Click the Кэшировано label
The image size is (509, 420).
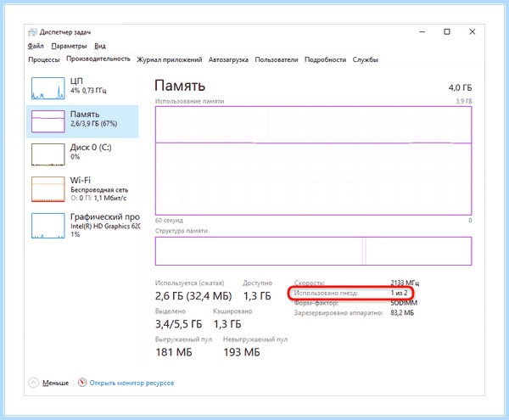click(x=232, y=311)
